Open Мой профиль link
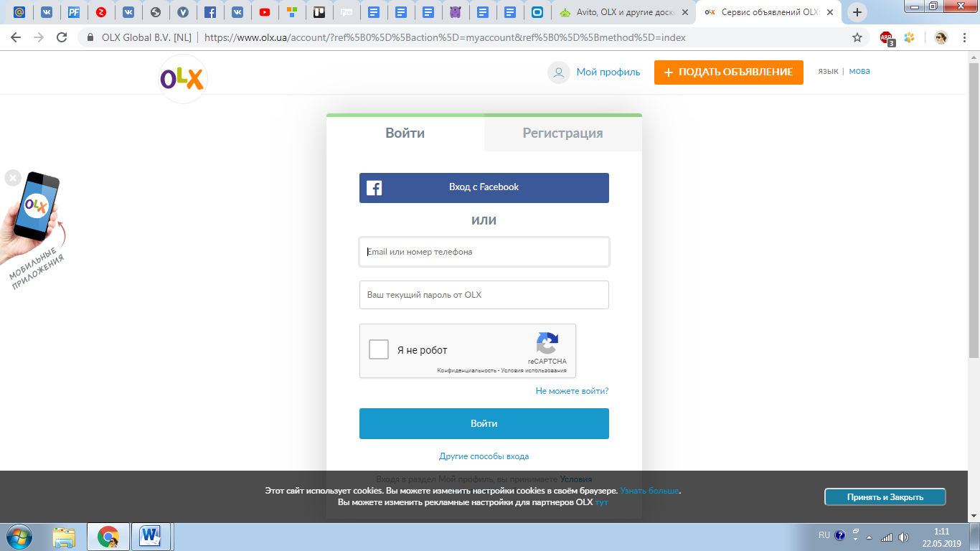980x551 pixels. click(608, 72)
